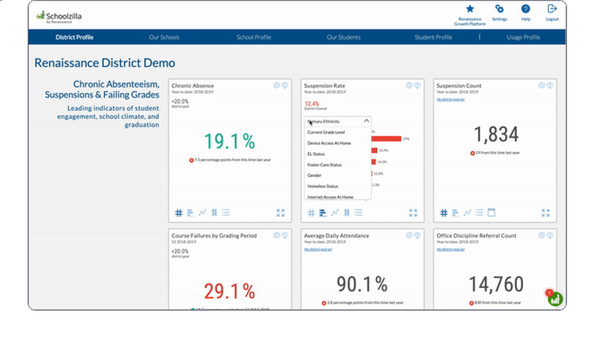Viewport: 591px width, 364px height.
Task: Choose Homeless Status option
Action: pyautogui.click(x=323, y=187)
